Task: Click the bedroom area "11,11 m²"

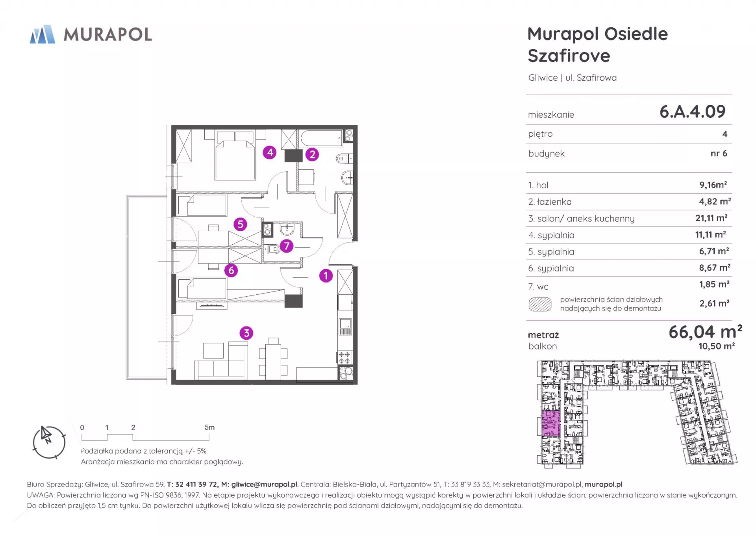Action: 711,234
